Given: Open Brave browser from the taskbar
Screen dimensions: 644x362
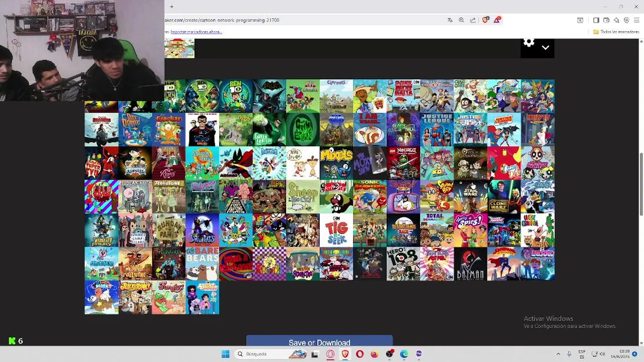Looking at the screenshot, I should (345, 354).
